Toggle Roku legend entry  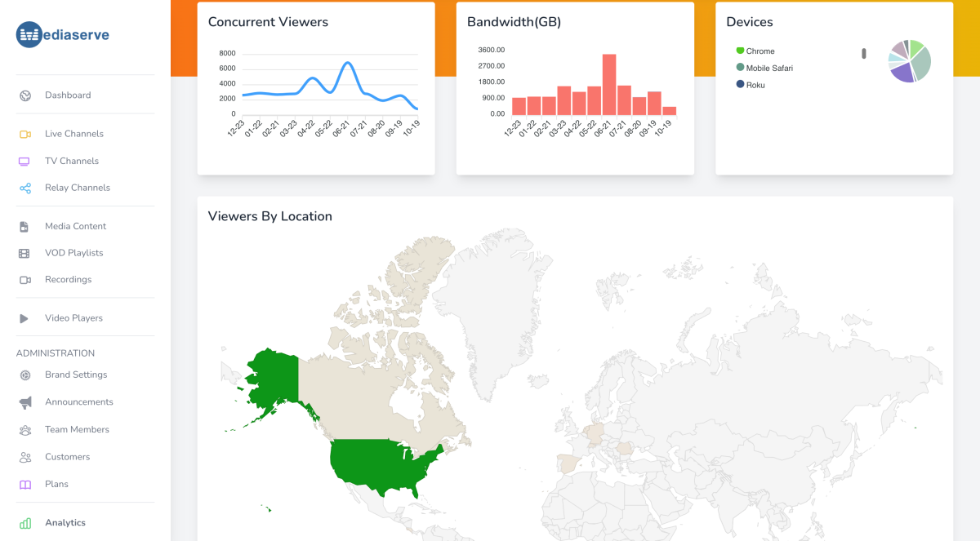pyautogui.click(x=751, y=85)
